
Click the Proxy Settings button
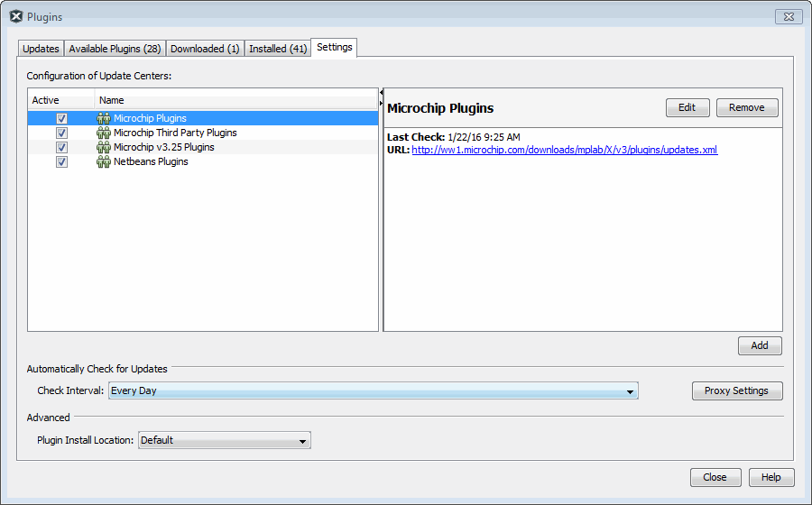(x=736, y=390)
